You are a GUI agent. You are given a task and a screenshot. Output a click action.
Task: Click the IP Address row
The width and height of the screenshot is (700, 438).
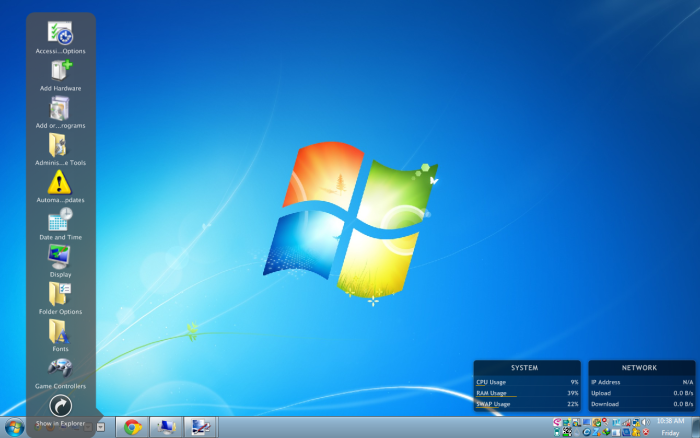642,382
